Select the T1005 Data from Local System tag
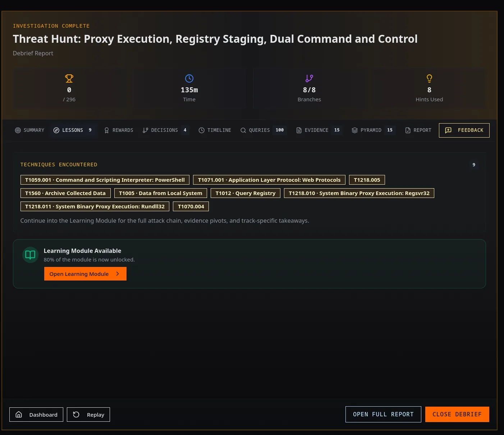 tap(161, 193)
